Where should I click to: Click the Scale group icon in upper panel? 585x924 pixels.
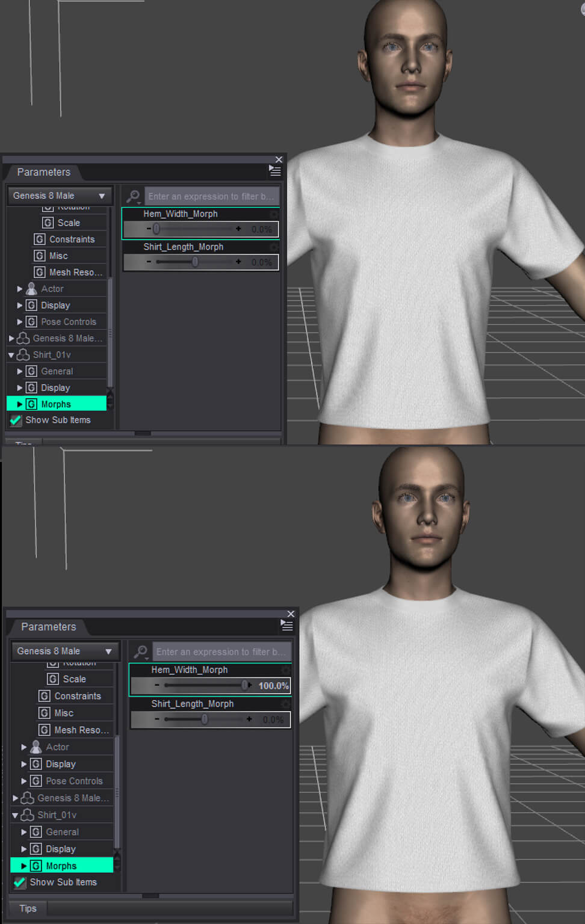point(48,223)
